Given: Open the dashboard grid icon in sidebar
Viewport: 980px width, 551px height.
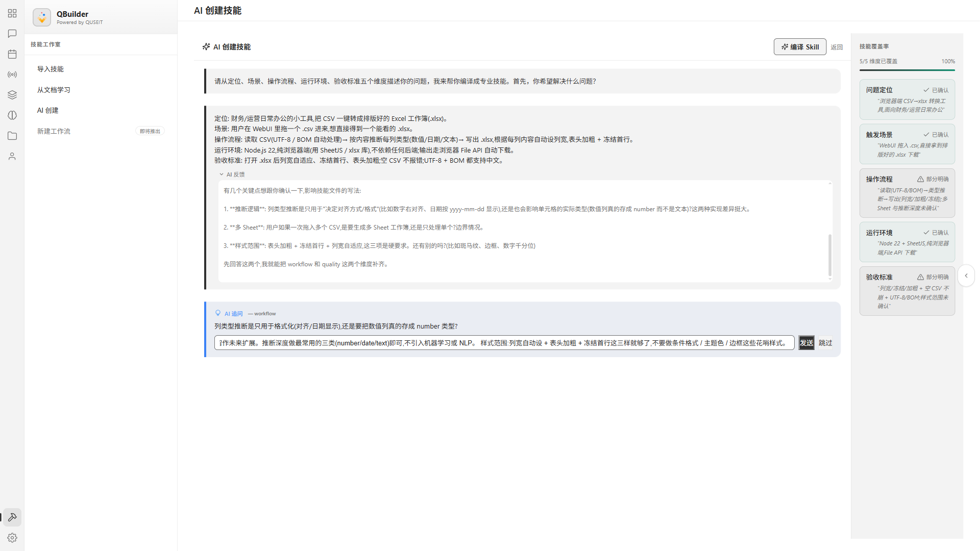Looking at the screenshot, I should click(x=12, y=13).
